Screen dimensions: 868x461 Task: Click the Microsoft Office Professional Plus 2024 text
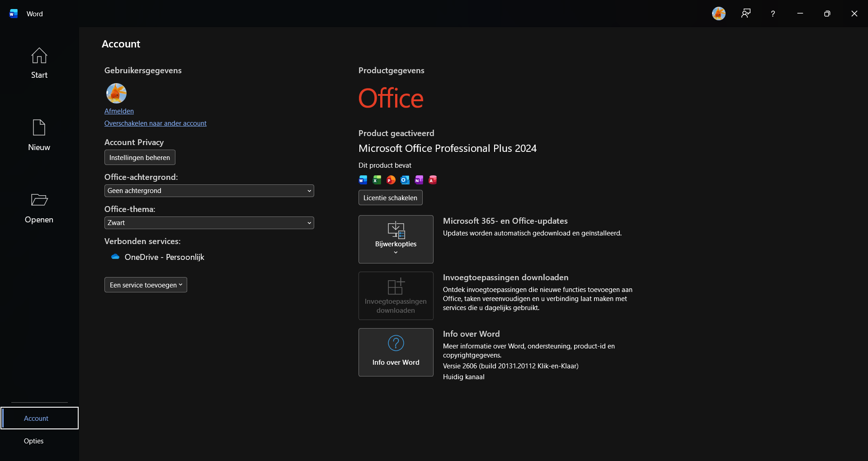[x=448, y=148]
